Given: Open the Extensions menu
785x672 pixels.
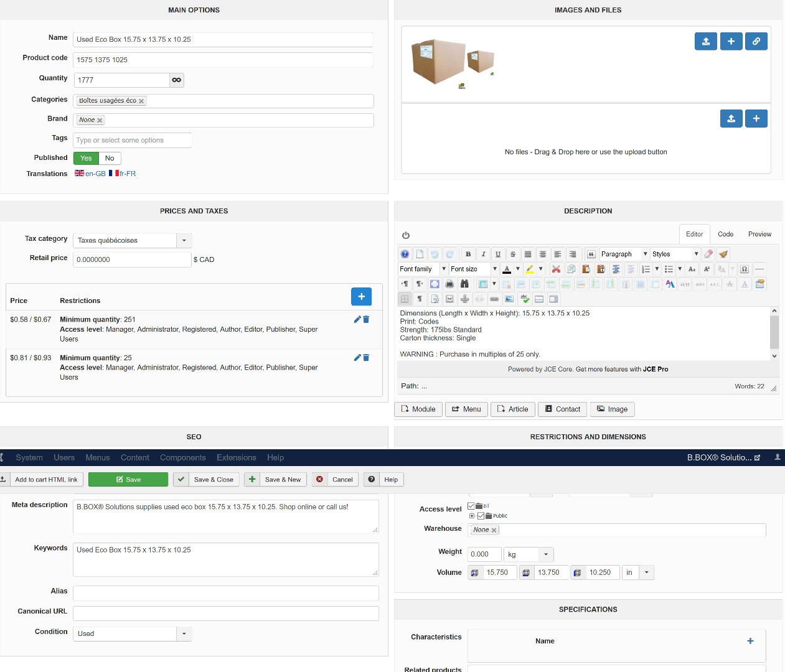Looking at the screenshot, I should pyautogui.click(x=237, y=457).
